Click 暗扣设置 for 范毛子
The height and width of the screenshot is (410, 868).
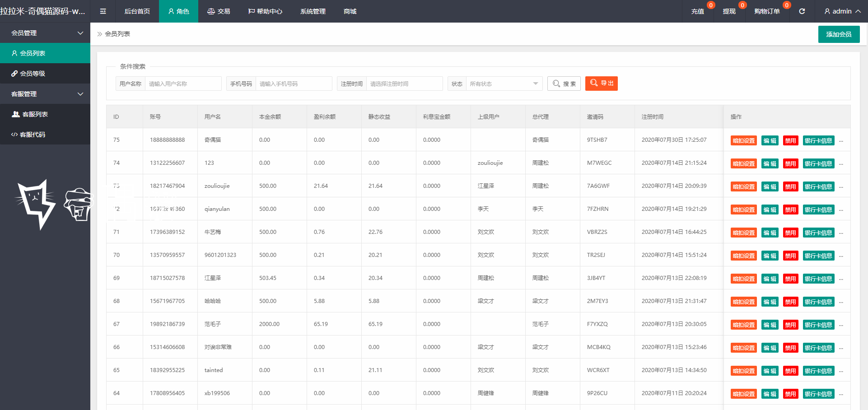click(744, 325)
